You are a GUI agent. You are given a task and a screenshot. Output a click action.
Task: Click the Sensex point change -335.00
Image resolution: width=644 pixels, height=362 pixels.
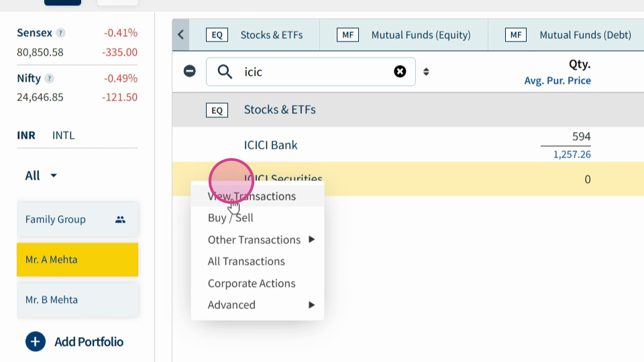pos(119,52)
